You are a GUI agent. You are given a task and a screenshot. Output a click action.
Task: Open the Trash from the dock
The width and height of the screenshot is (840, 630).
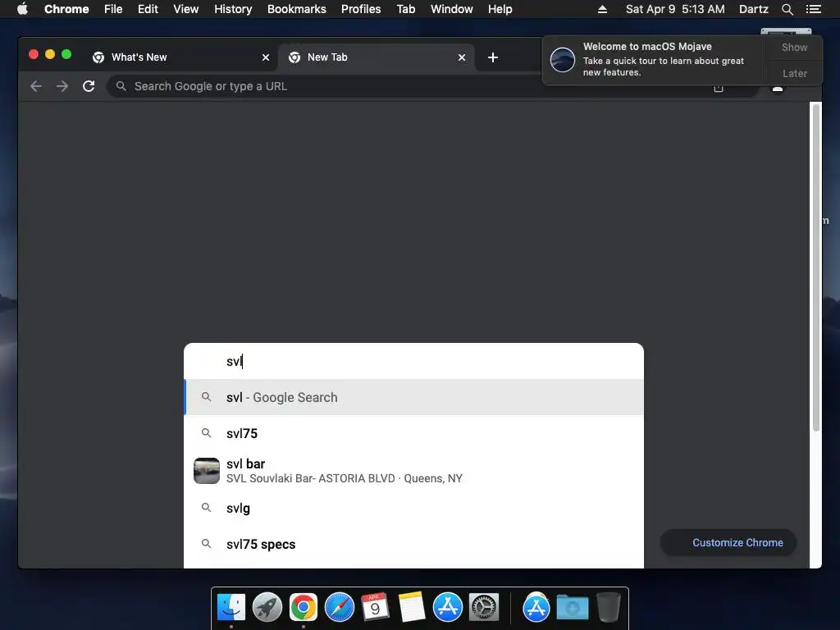[x=609, y=608]
